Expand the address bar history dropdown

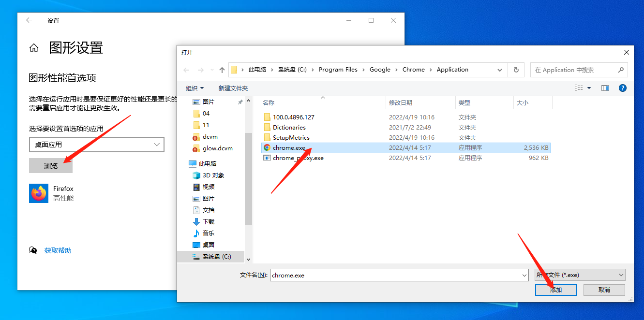click(x=500, y=70)
